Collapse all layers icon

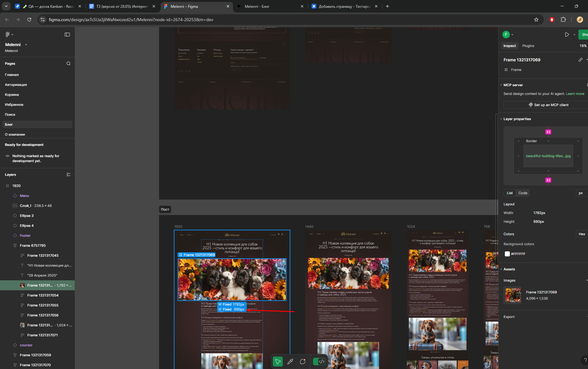click(x=69, y=175)
